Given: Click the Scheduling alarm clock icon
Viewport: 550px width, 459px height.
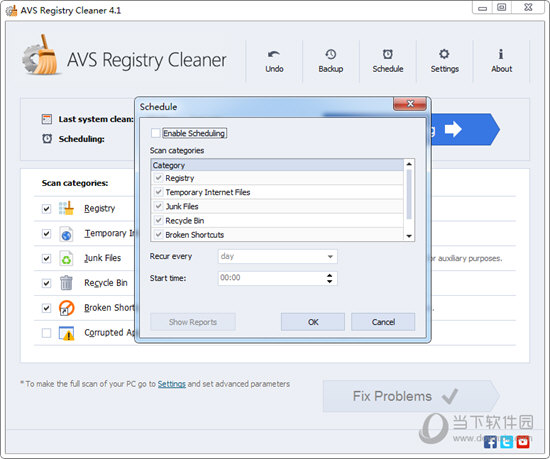Looking at the screenshot, I should [47, 139].
